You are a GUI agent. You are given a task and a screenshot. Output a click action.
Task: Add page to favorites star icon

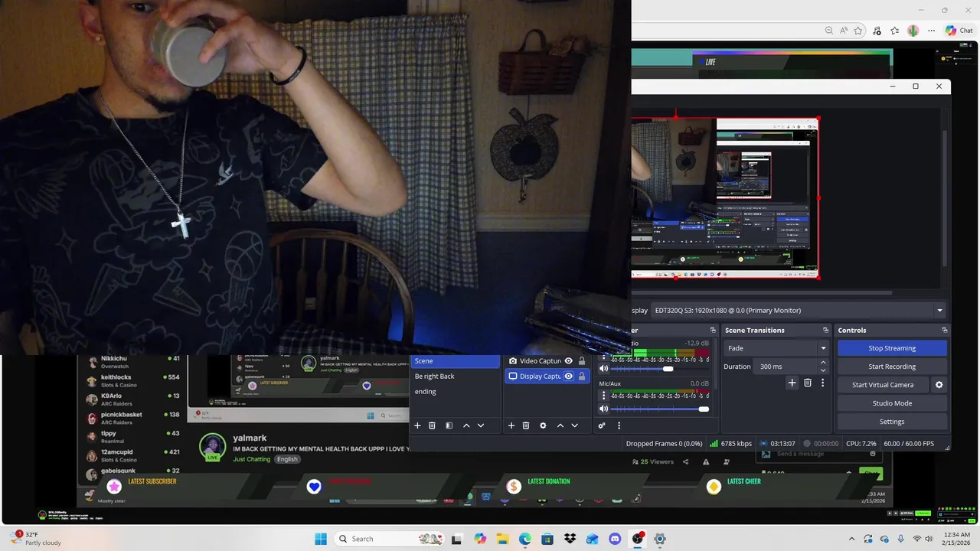coord(858,31)
